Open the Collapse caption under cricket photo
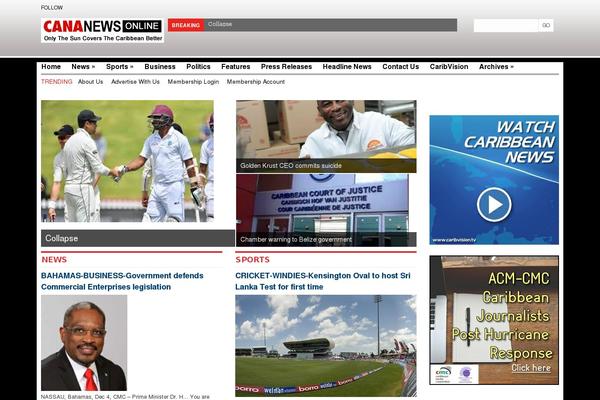 (61, 238)
